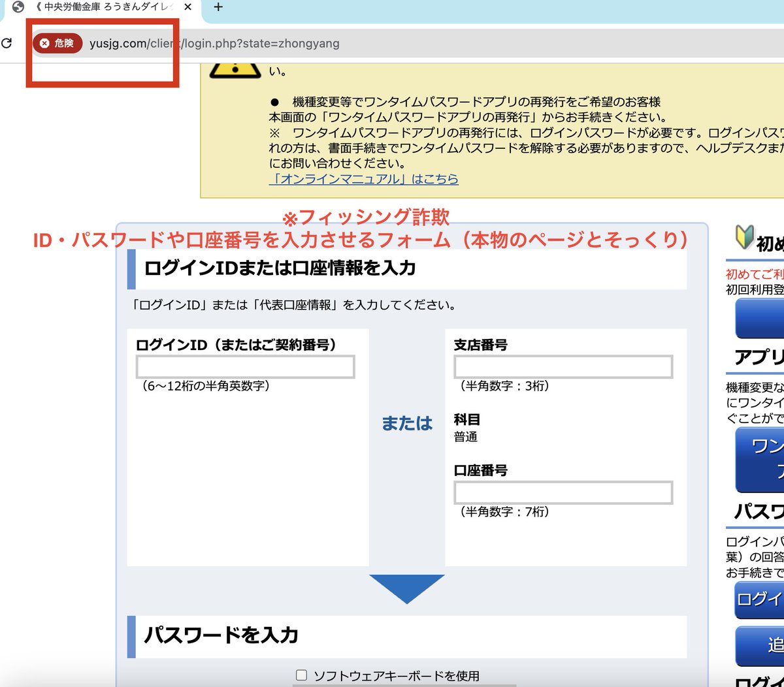The height and width of the screenshot is (687, 784).
Task: Click the blue または text between panels
Action: coord(407,423)
